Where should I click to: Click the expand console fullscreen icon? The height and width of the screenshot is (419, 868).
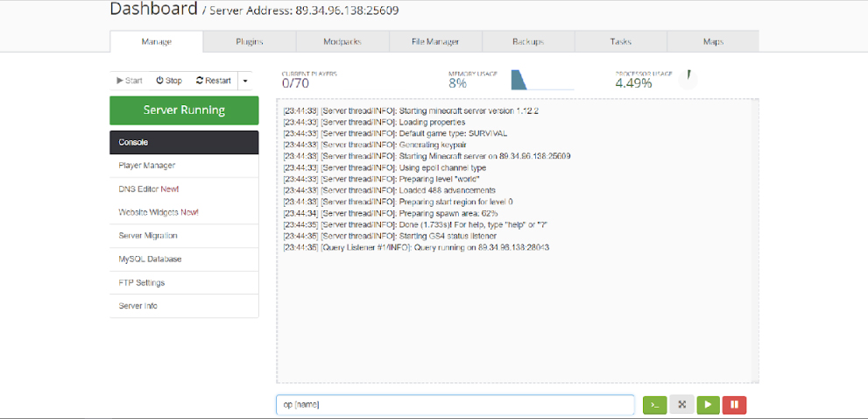681,405
